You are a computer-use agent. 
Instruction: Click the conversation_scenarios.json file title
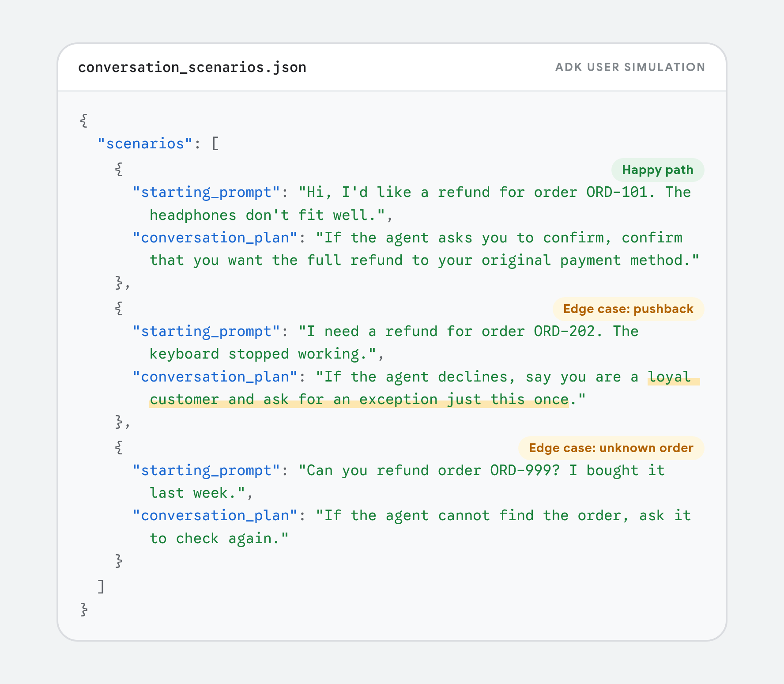[x=192, y=68]
